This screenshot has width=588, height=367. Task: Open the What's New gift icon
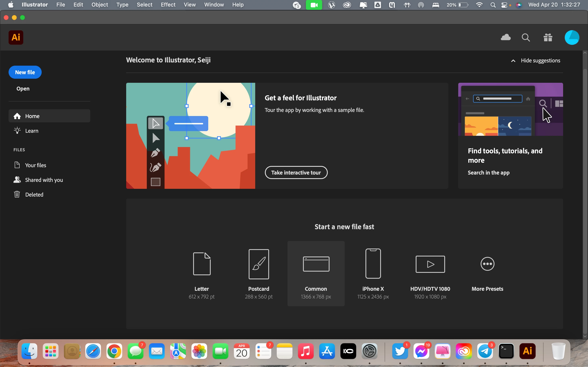[548, 37]
